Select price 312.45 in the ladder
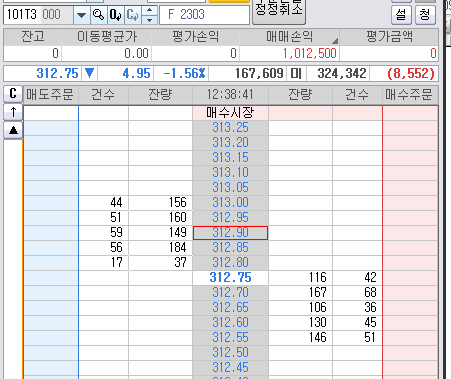 pos(230,368)
